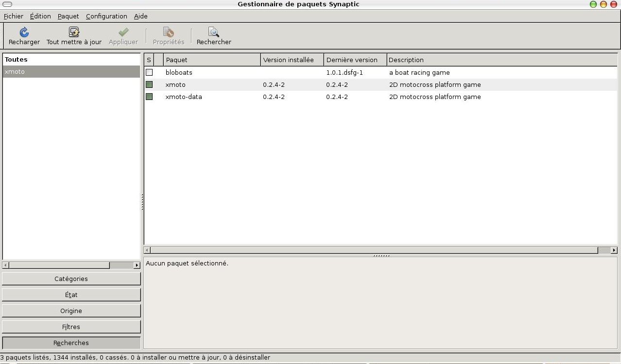The height and width of the screenshot is (364, 621).
Task: Click the green window control button
Action: pos(593,4)
